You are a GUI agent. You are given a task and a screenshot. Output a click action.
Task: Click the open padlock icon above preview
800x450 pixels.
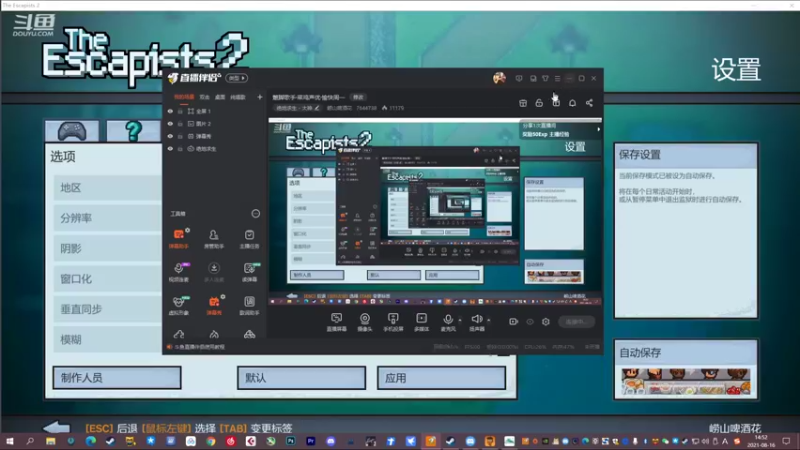[539, 103]
